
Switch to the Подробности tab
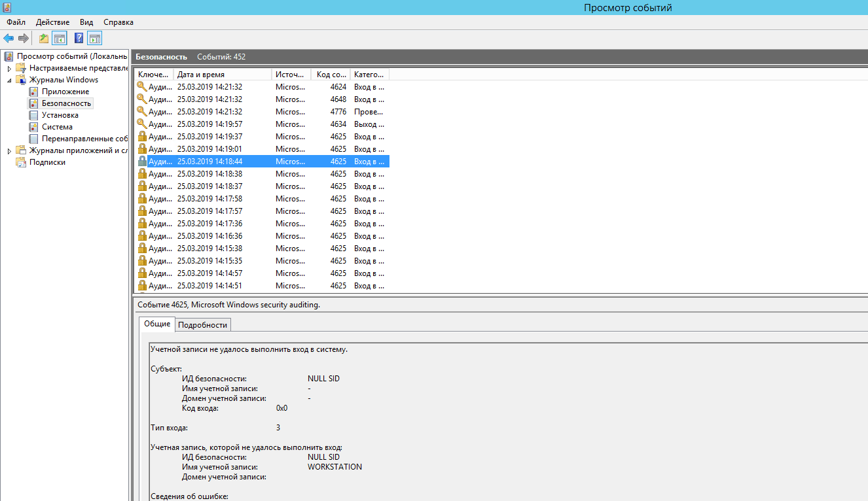(x=203, y=324)
